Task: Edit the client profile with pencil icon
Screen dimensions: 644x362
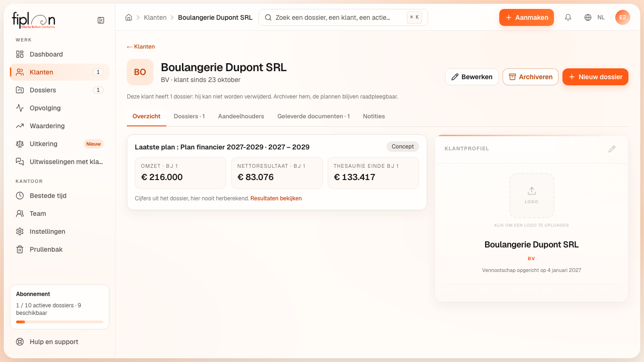Action: click(x=612, y=149)
